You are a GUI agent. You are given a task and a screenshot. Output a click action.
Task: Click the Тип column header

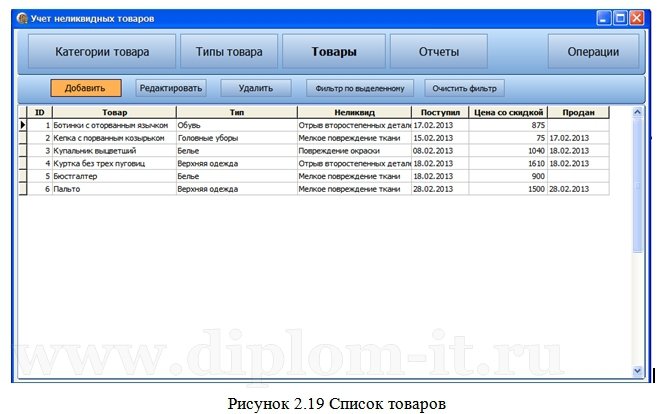coord(237,112)
